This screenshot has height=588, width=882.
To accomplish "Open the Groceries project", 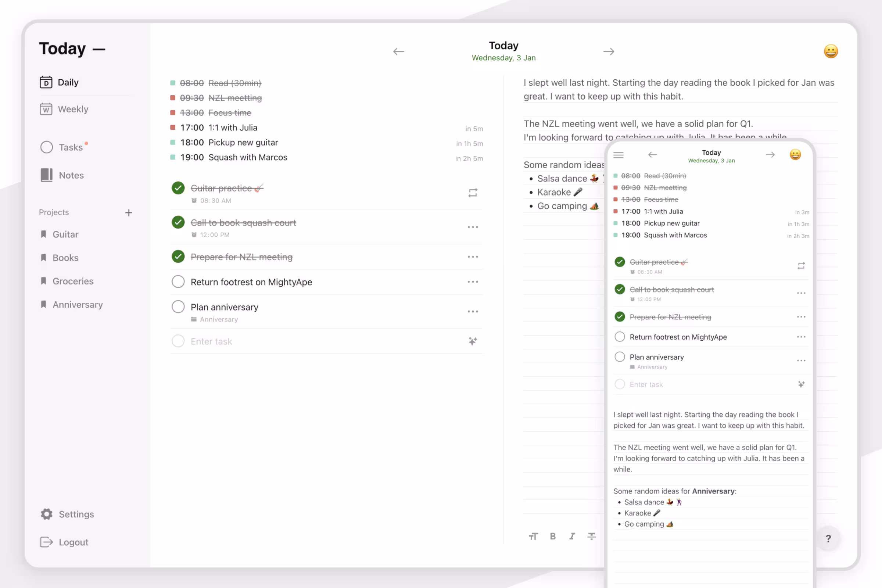I will coord(67,281).
